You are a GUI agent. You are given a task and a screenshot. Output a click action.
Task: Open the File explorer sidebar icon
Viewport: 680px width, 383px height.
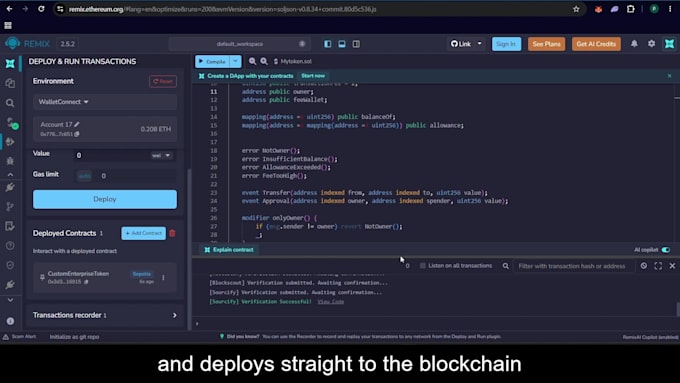10,83
